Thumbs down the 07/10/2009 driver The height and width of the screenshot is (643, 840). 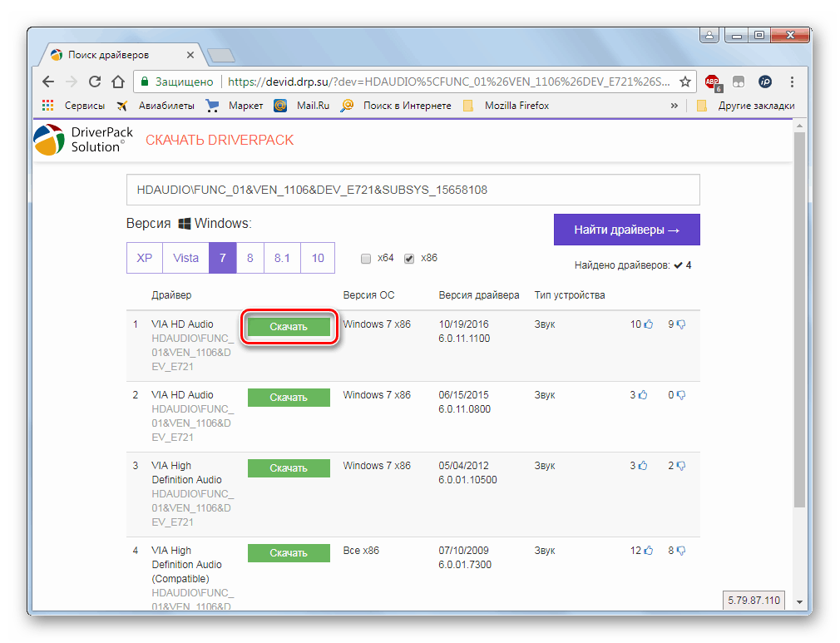(x=681, y=551)
